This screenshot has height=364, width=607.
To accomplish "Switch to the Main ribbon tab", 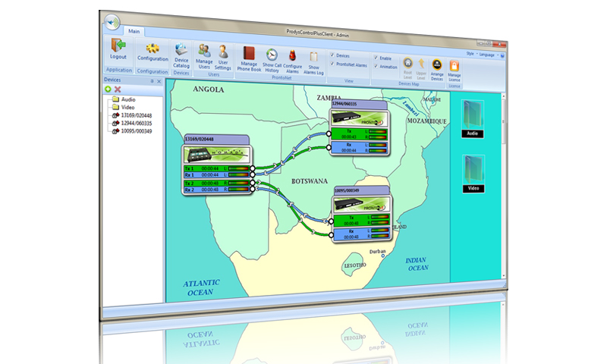I will click(x=135, y=32).
